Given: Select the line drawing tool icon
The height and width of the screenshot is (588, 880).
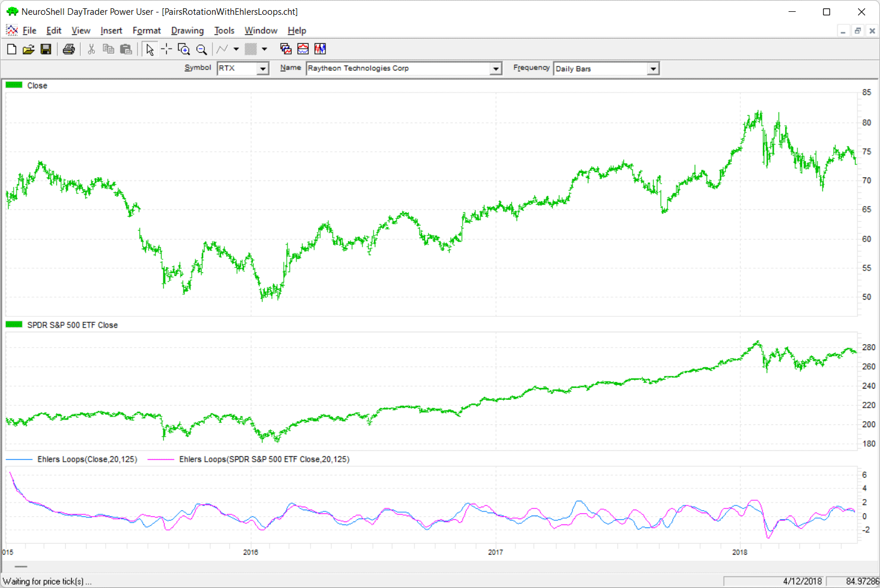Looking at the screenshot, I should click(223, 49).
